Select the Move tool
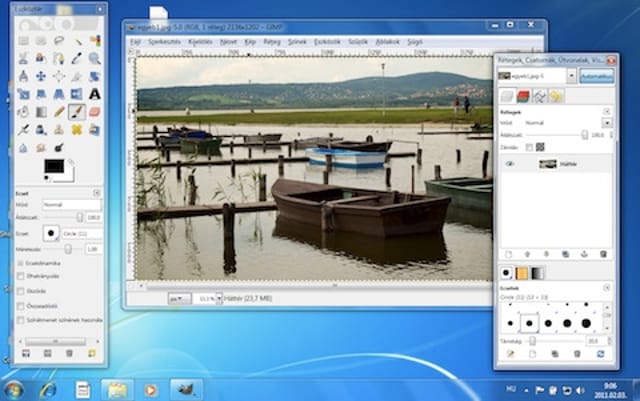Viewport: 640px width, 401px height. coord(41,76)
